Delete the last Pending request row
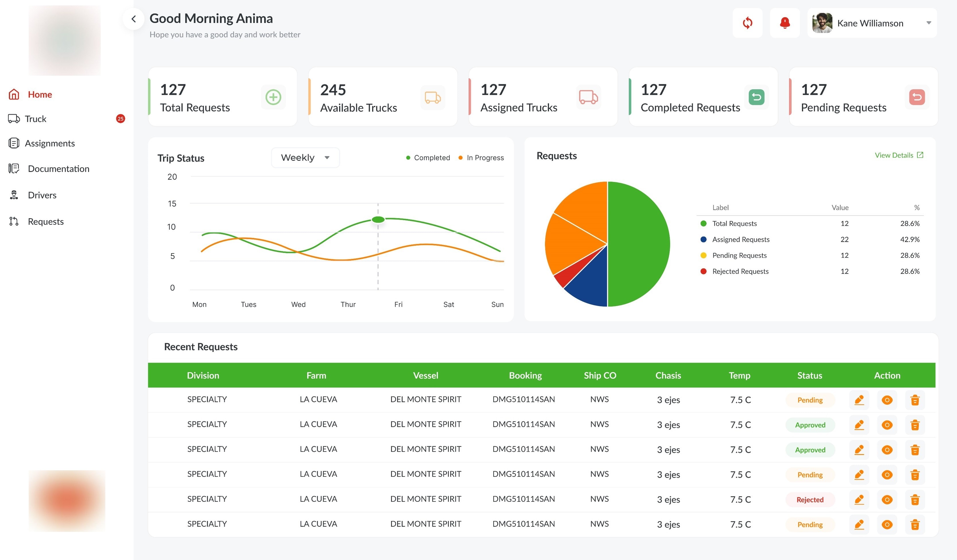Image resolution: width=957 pixels, height=560 pixels. point(915,525)
